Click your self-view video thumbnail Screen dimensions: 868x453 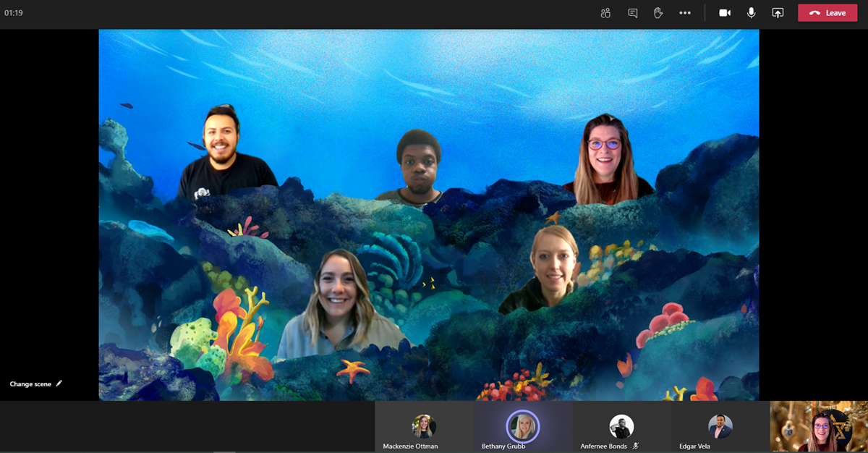point(819,427)
